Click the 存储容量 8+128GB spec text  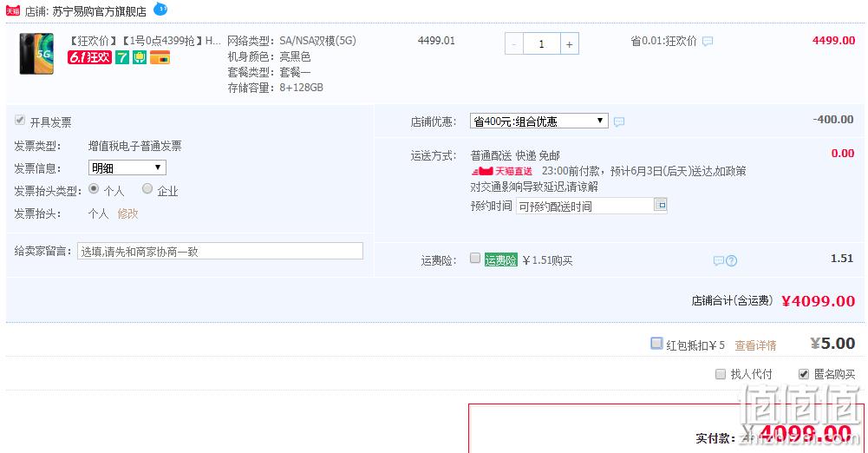coord(275,88)
